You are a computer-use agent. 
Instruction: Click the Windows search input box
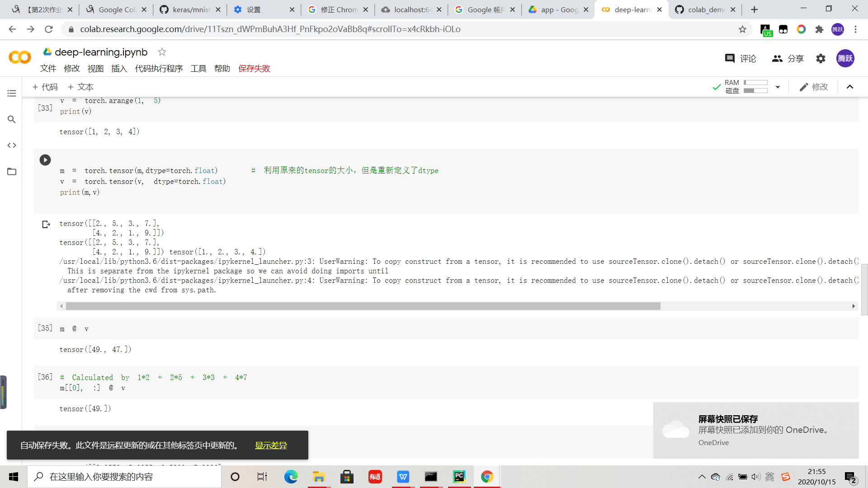(127, 477)
